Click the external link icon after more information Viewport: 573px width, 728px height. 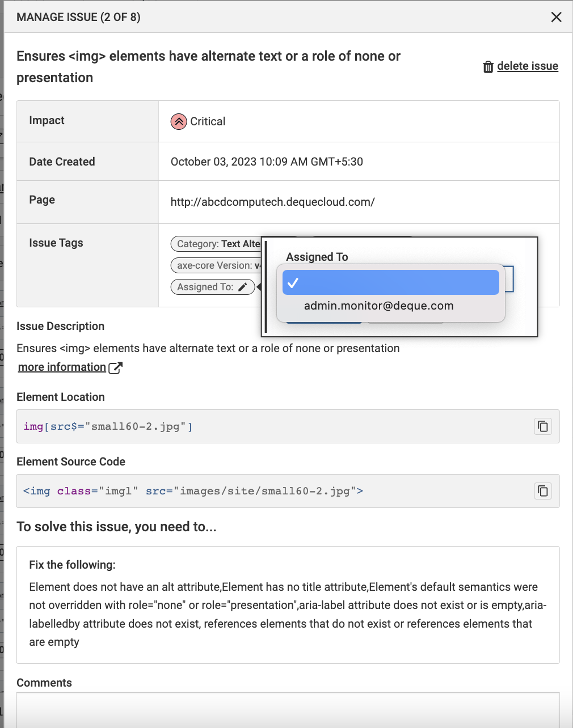(x=116, y=368)
